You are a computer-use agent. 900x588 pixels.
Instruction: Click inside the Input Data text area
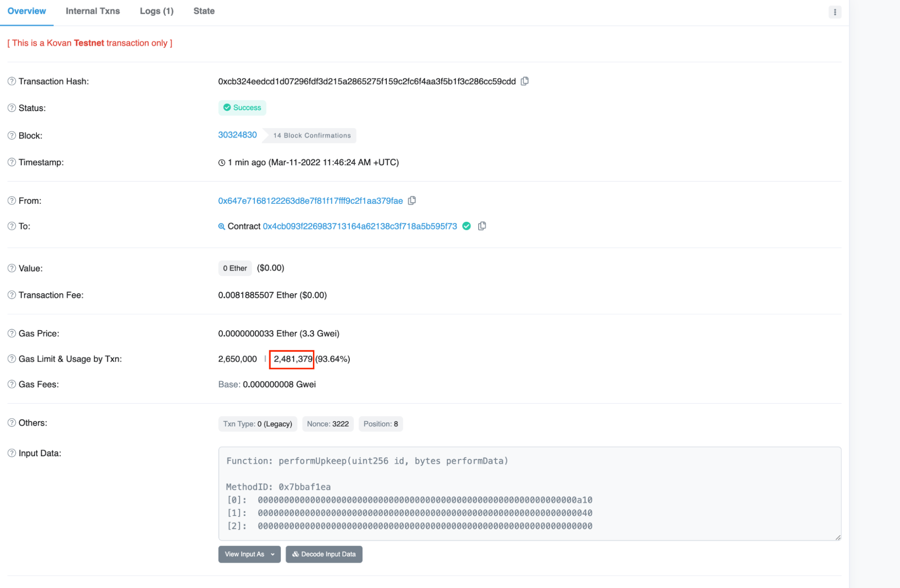529,493
